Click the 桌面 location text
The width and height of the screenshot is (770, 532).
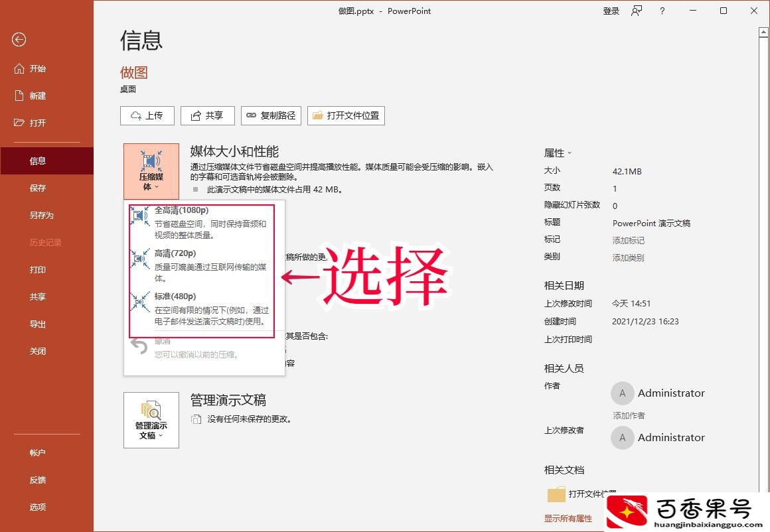(128, 90)
